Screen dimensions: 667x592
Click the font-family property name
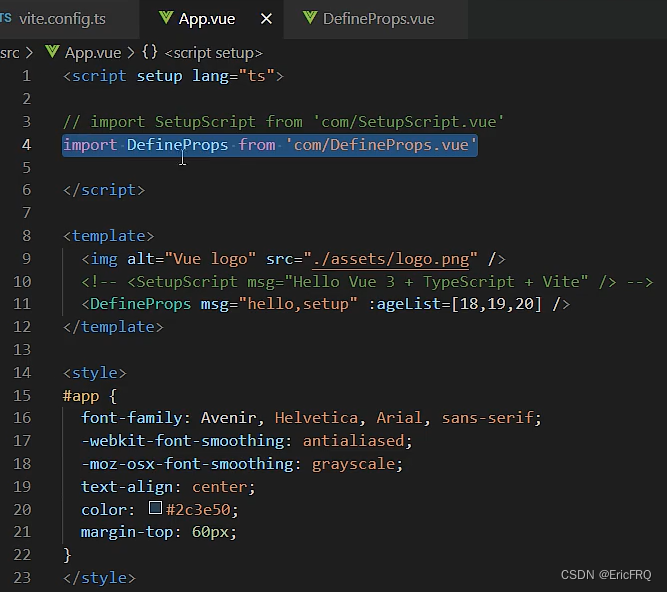coord(132,418)
